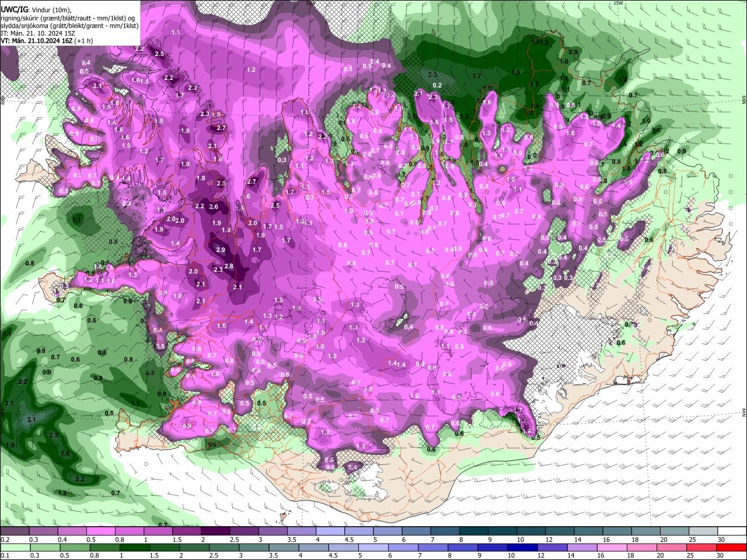The height and width of the screenshot is (560, 747).
Task: Click the '30' label in the top legend row
Action: pyautogui.click(x=721, y=540)
